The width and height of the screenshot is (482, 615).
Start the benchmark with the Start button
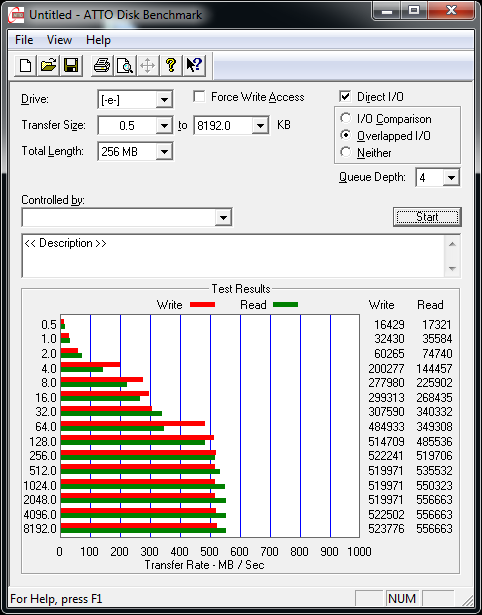point(427,217)
